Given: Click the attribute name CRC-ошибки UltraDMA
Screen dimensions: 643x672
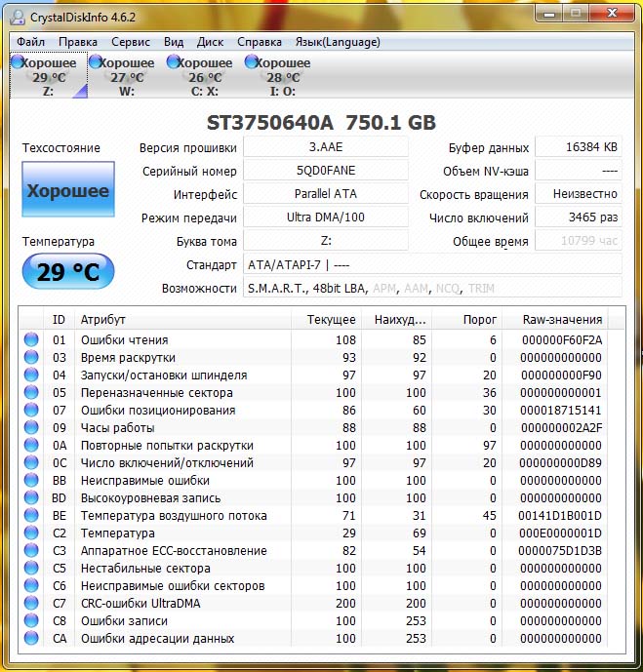Looking at the screenshot, I should pyautogui.click(x=141, y=604).
